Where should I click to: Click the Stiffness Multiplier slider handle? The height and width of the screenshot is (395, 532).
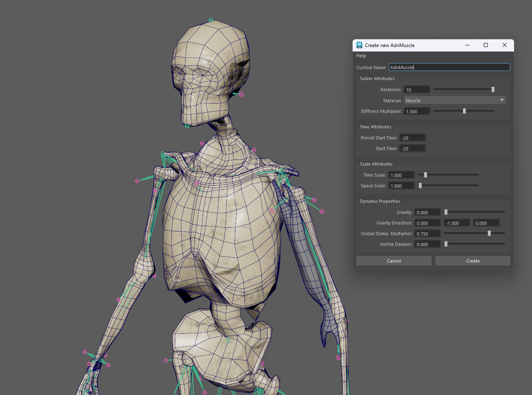(464, 110)
